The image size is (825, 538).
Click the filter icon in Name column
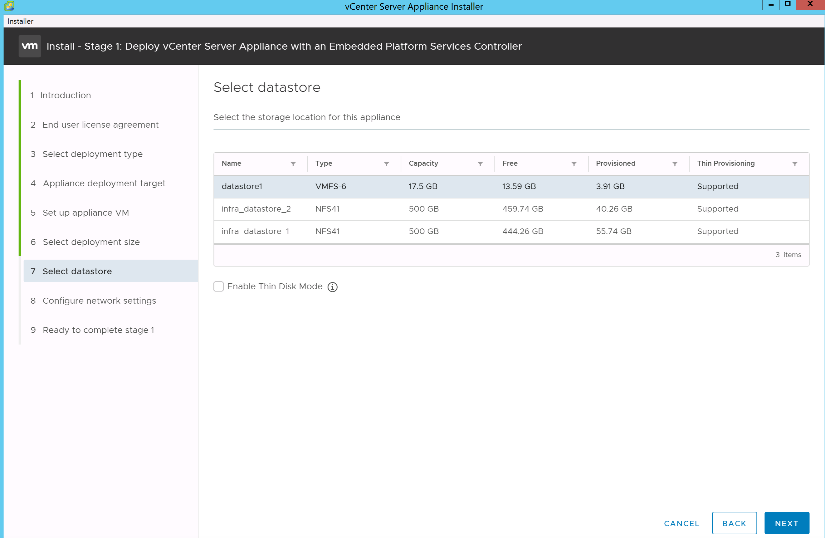[293, 163]
